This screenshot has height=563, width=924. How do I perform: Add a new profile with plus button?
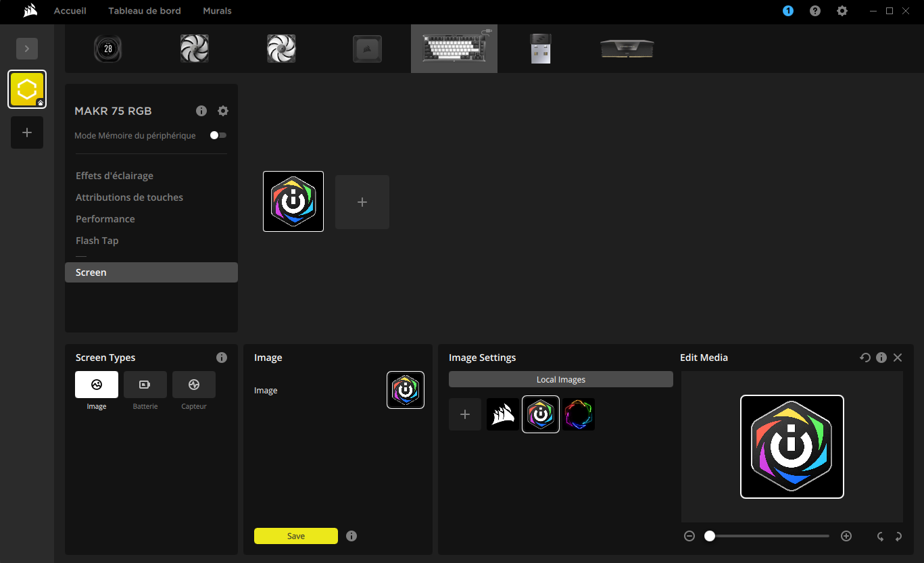pyautogui.click(x=27, y=132)
